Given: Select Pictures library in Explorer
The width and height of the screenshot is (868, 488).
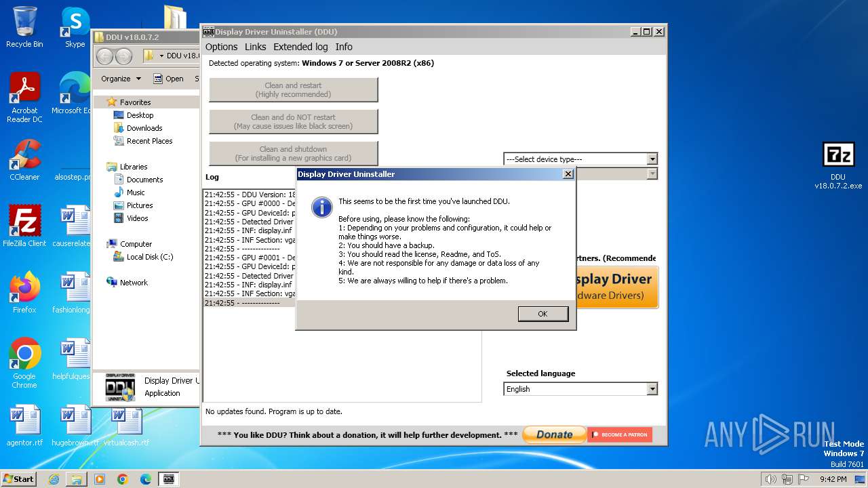Looking at the screenshot, I should tap(139, 205).
